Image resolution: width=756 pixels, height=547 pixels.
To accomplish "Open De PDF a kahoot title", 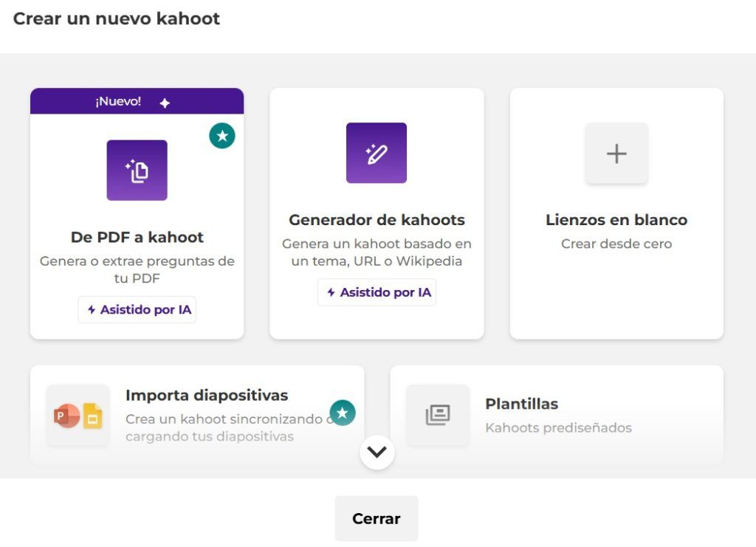I will coord(137,237).
